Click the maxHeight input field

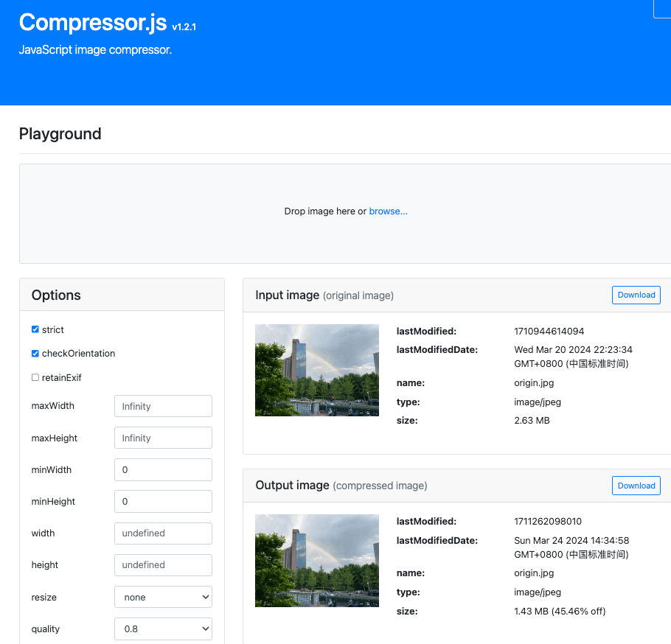[x=163, y=438]
